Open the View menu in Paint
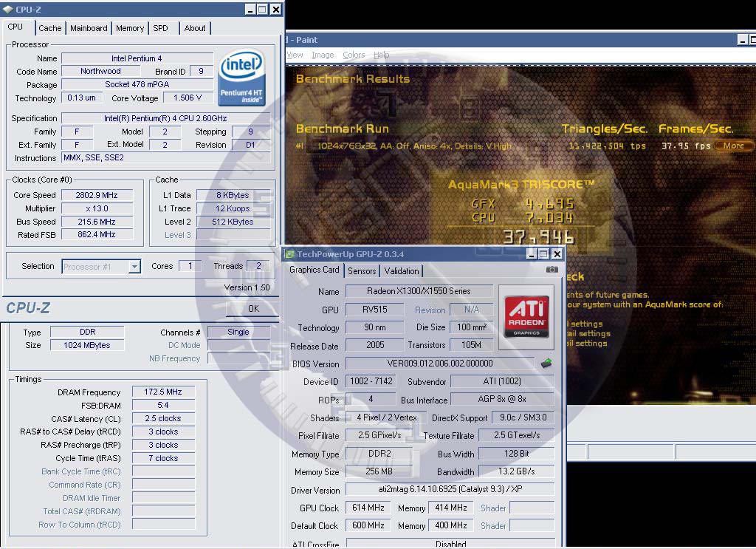The width and height of the screenshot is (756, 549). [295, 55]
